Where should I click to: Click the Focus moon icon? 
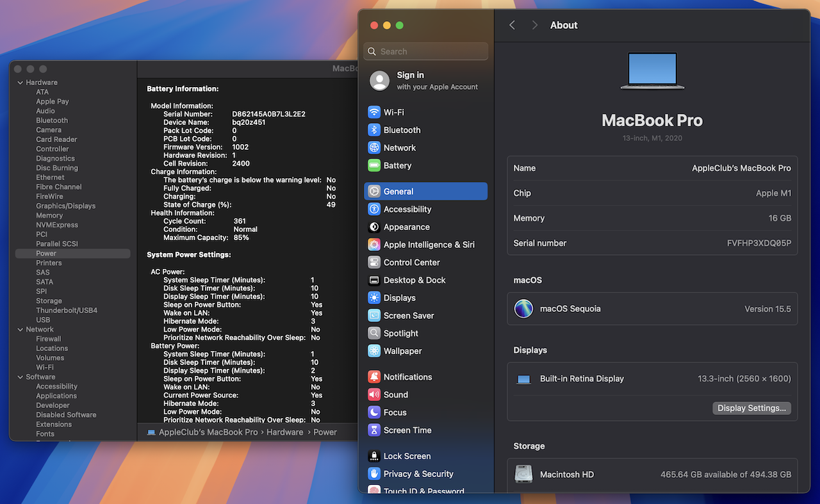pyautogui.click(x=374, y=412)
